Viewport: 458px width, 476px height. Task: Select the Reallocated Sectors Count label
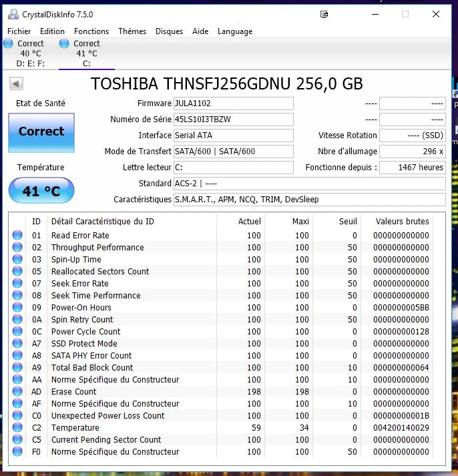(x=100, y=272)
